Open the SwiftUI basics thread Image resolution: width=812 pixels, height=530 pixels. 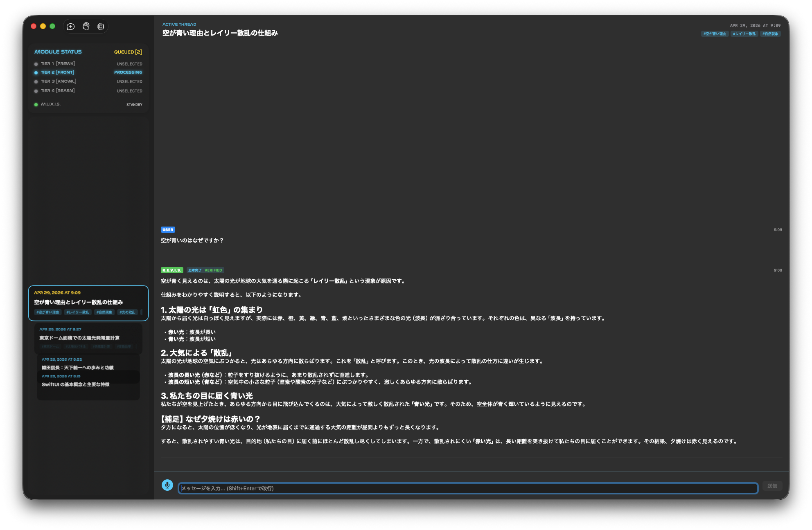tap(75, 384)
